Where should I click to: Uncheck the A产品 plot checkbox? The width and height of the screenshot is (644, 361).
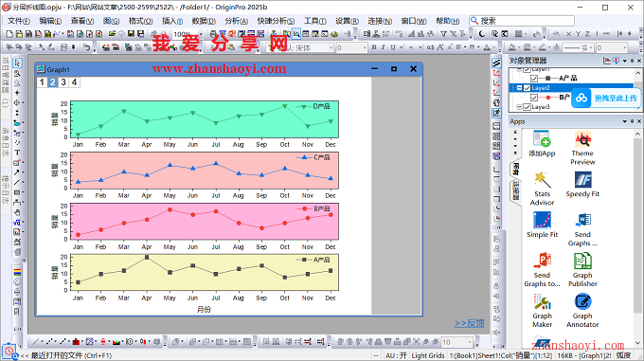533,78
